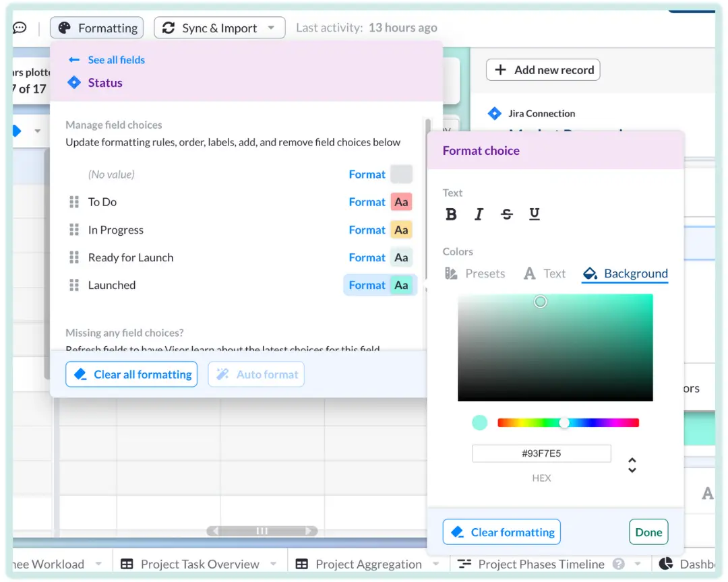Select the teal Aa swatch for Launched
728x582 pixels.
(401, 285)
